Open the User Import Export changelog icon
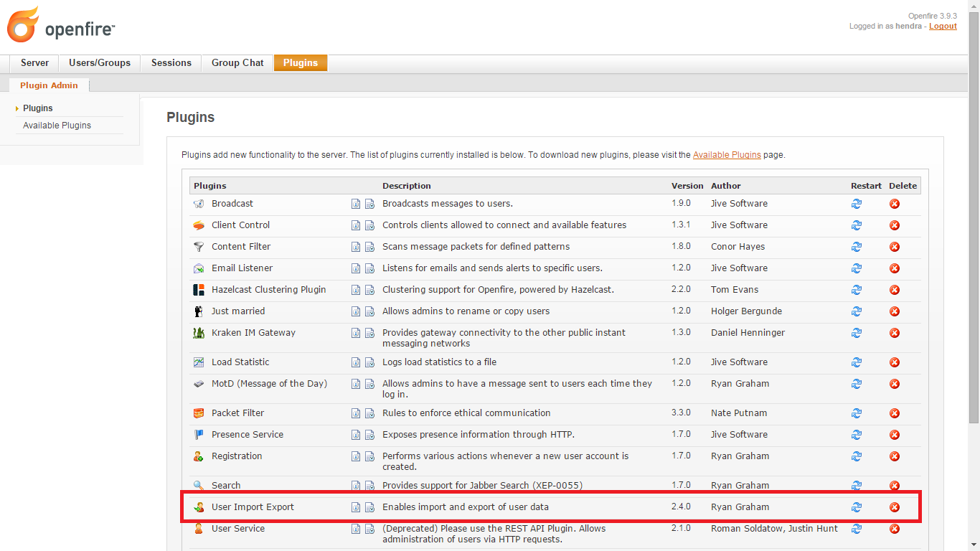980x551 pixels. click(x=370, y=507)
